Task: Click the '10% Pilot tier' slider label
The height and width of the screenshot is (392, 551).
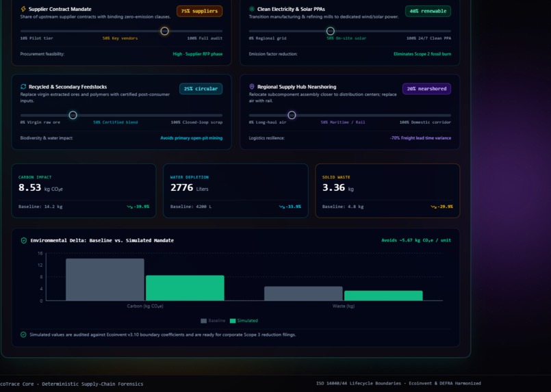Action: click(x=36, y=38)
